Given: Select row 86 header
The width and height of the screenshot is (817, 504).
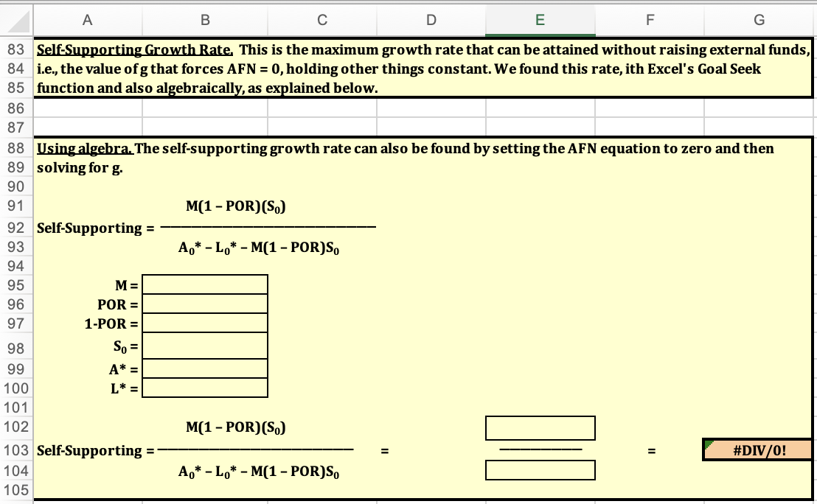Looking at the screenshot, I should coord(16,108).
